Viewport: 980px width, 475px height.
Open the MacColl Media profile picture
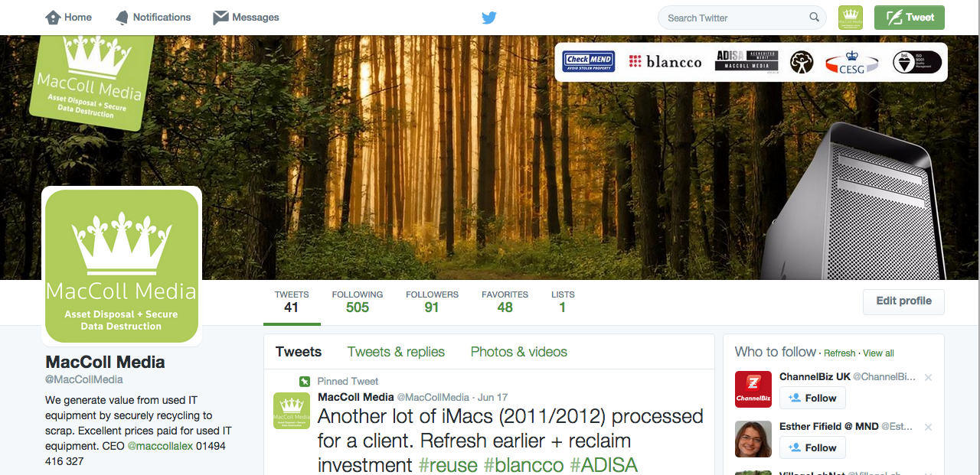click(x=122, y=266)
